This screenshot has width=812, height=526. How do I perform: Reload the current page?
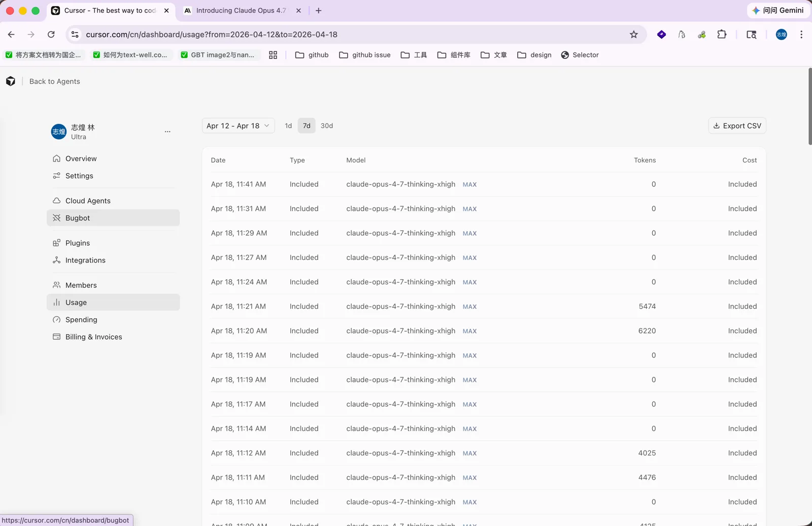coord(51,35)
